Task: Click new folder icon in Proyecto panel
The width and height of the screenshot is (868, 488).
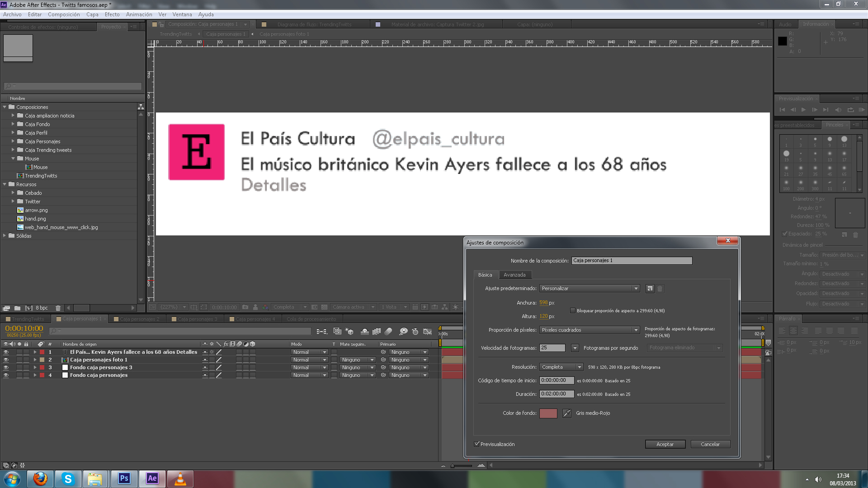Action: click(17, 308)
